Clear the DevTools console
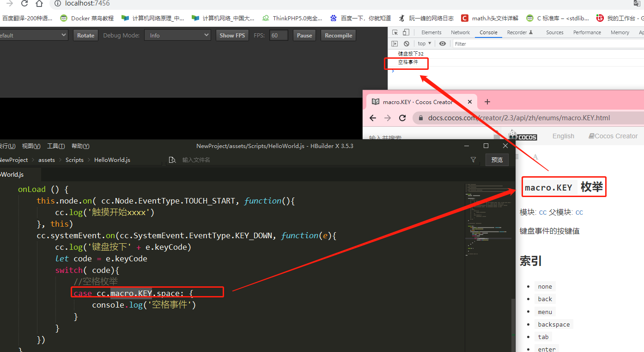The image size is (644, 352). click(407, 43)
